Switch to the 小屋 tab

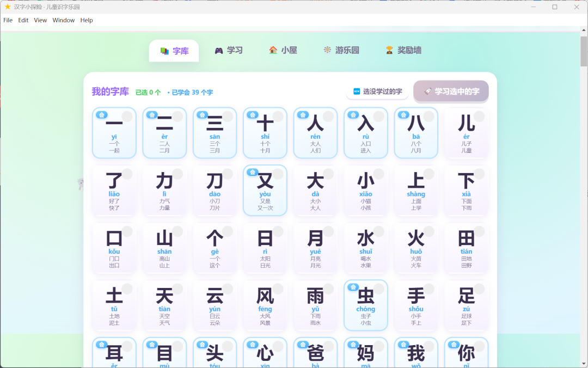click(x=283, y=50)
